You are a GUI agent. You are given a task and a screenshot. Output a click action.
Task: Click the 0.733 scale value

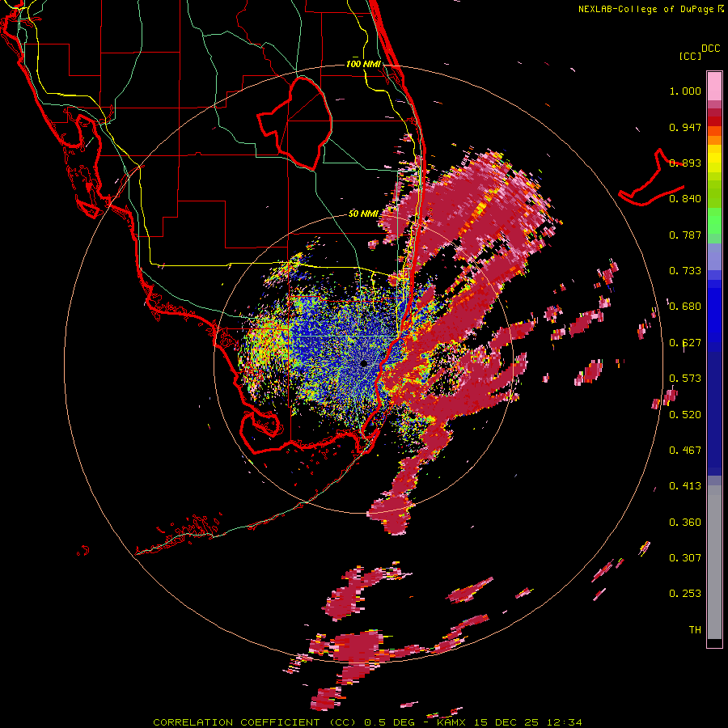tap(685, 271)
